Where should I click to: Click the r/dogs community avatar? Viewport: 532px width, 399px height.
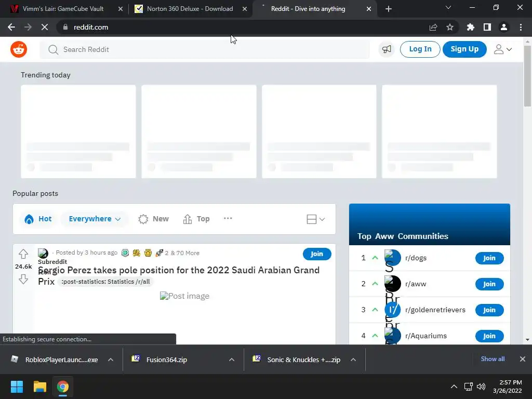click(393, 258)
